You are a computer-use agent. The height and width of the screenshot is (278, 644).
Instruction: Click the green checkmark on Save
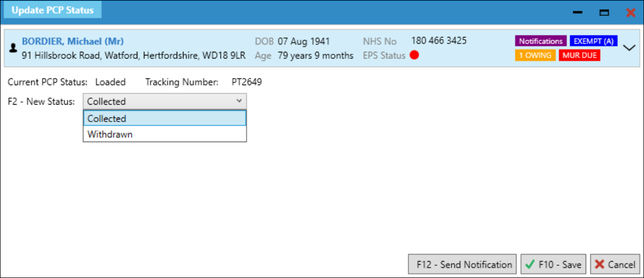tap(530, 265)
